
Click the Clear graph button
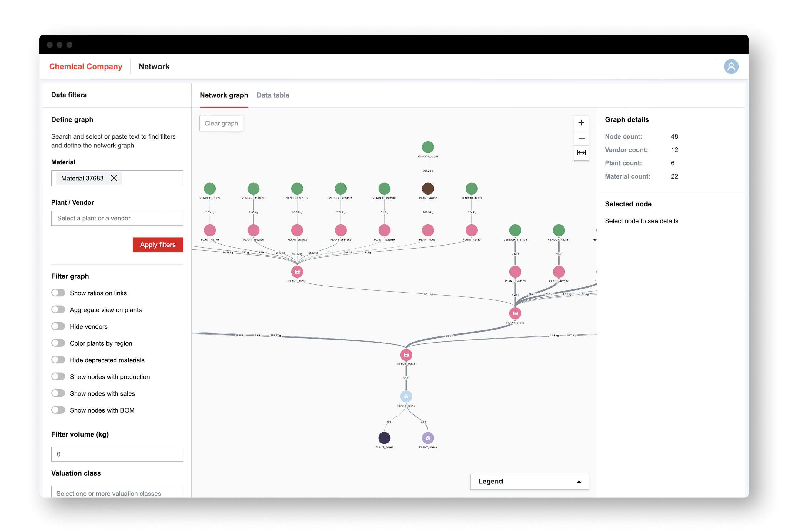click(221, 123)
